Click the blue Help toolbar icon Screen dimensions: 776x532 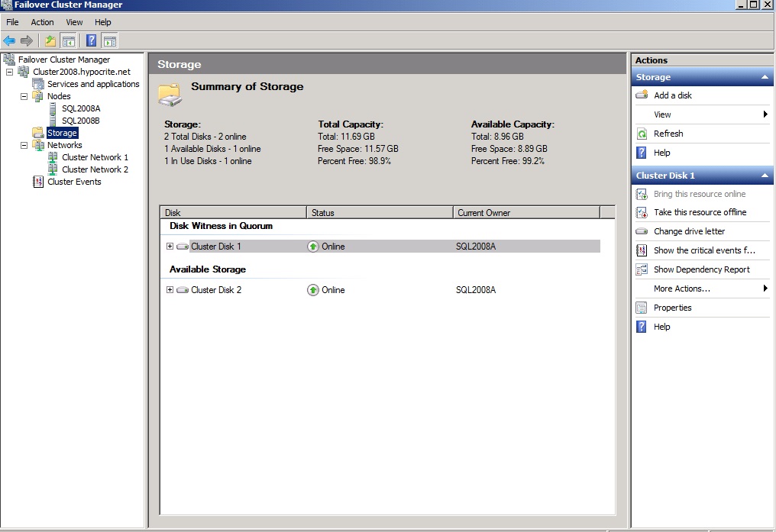[92, 40]
